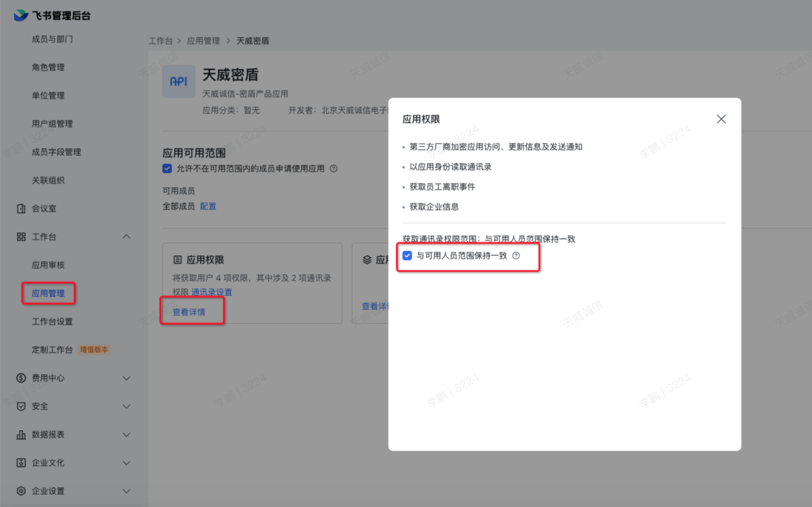Toggle 允许不在可用范围内的成员申请使用应用 checkbox

(x=167, y=168)
